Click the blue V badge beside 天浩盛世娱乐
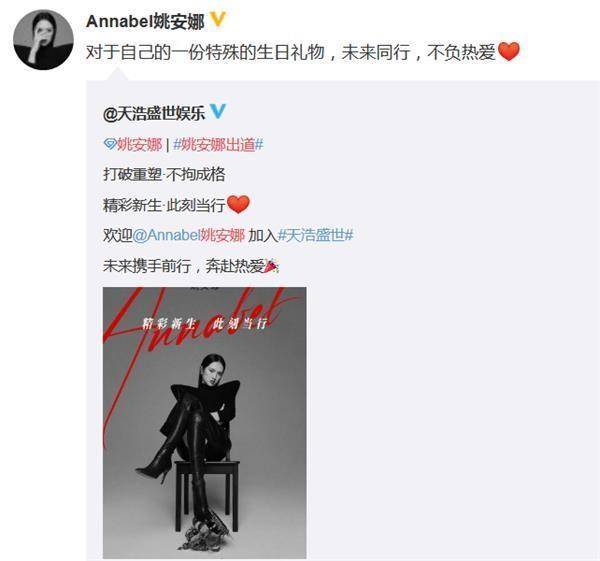600x561 pixels. pos(217,111)
